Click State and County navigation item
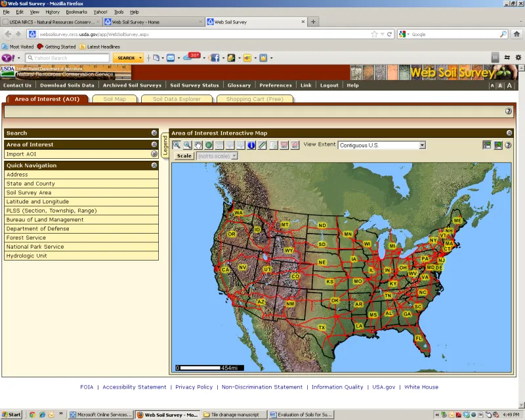Screen dimensions: 525x420 click(31, 184)
